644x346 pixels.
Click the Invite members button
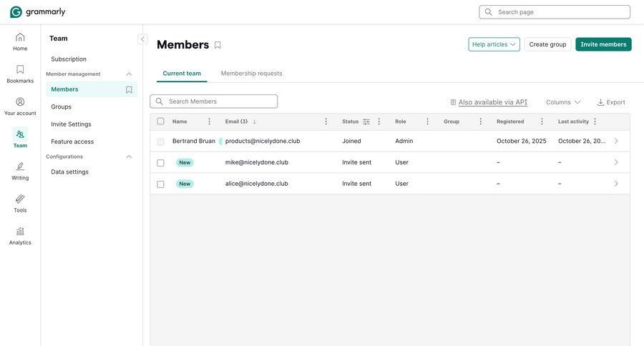click(x=603, y=44)
